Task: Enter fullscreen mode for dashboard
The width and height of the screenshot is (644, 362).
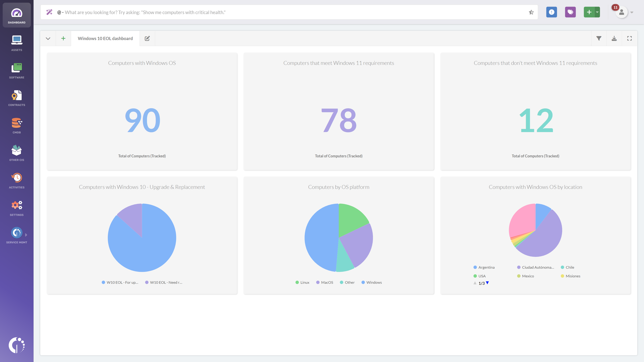Action: (629, 39)
